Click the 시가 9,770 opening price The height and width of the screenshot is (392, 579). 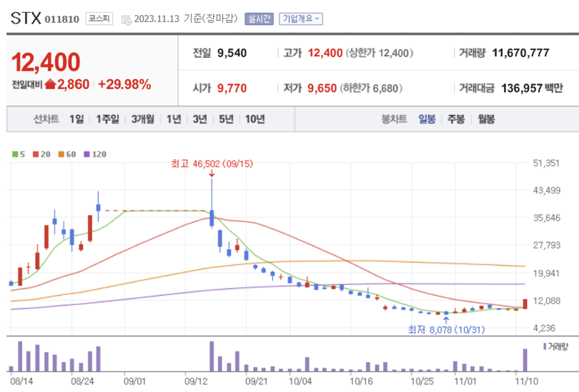pos(232,88)
